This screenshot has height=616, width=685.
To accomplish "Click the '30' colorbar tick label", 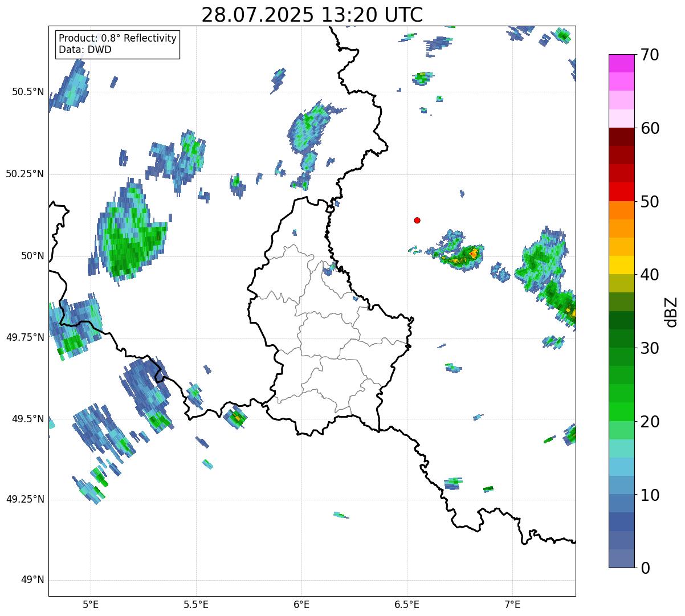I will (x=650, y=348).
